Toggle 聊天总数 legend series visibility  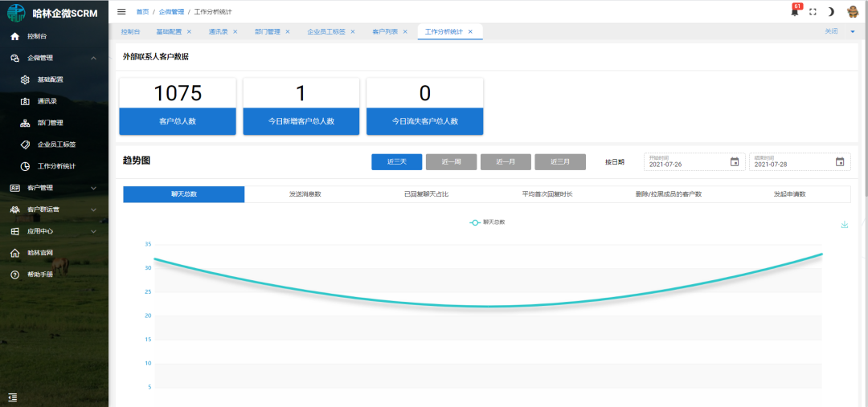coord(487,222)
